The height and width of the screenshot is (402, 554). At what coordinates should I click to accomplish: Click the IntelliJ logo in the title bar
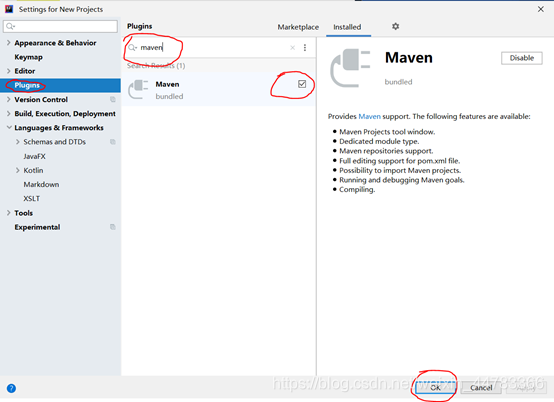pos(9,9)
